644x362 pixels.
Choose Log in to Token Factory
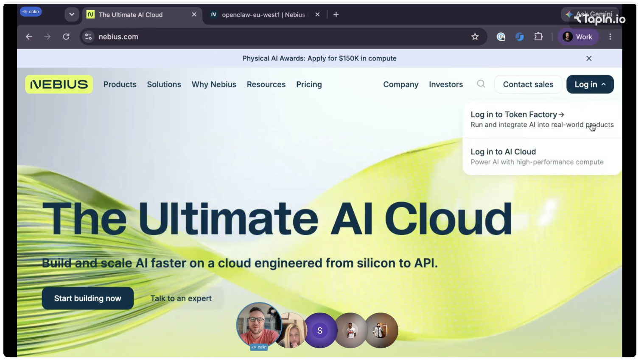click(542, 119)
